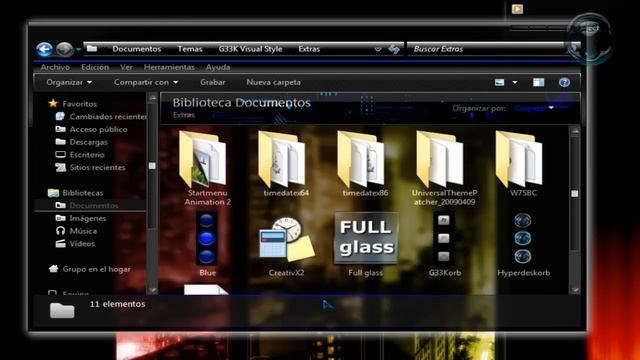The width and height of the screenshot is (640, 360).
Task: Select Bibliotecas in the navigation pane
Action: [76, 193]
